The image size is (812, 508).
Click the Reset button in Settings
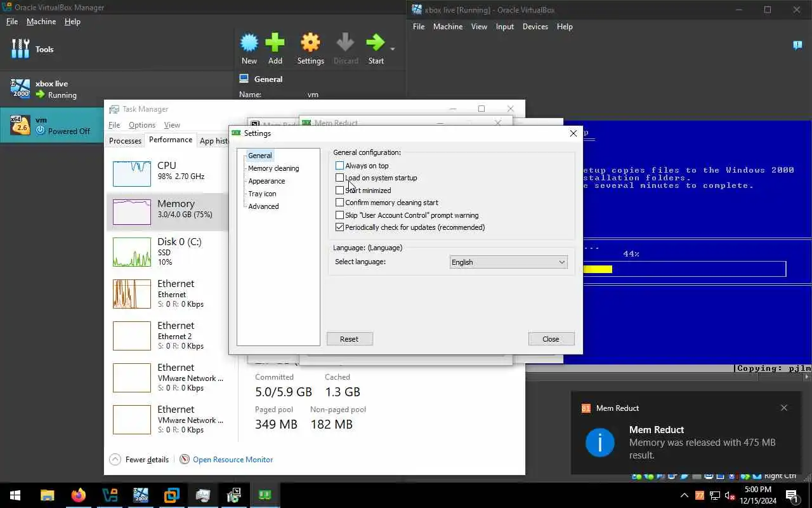click(350, 339)
